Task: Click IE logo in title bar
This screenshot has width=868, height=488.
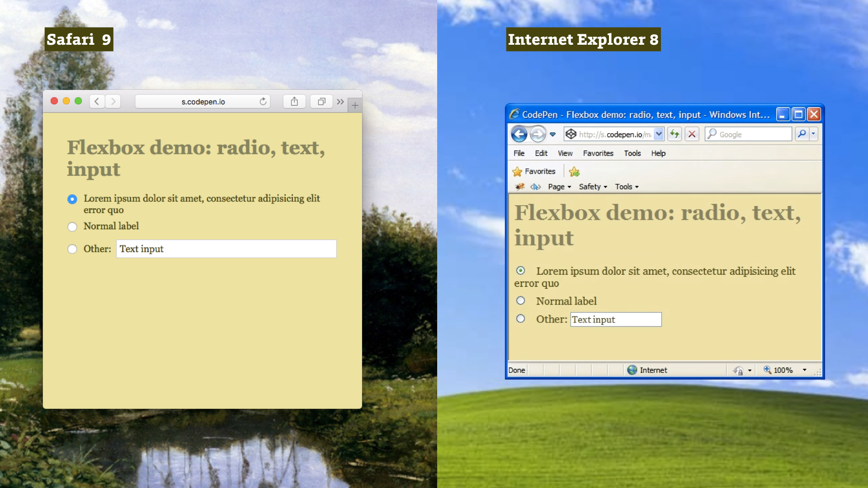Action: pos(514,114)
